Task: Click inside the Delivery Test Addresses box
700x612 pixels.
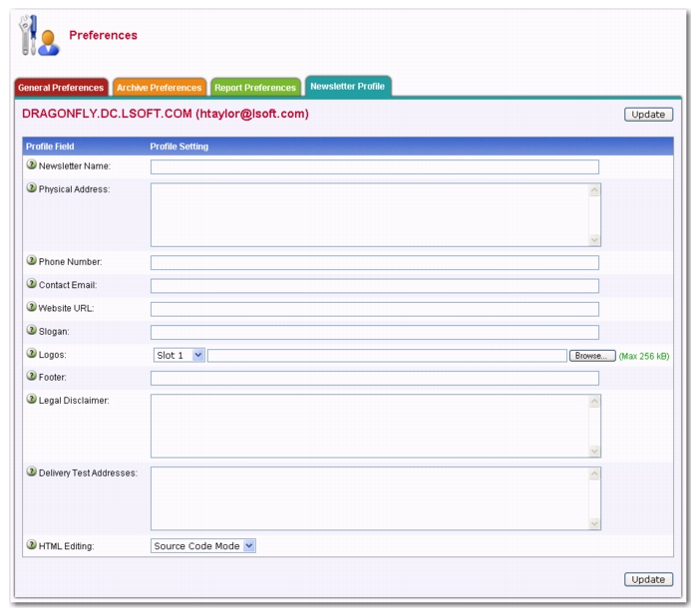Action: (x=369, y=498)
